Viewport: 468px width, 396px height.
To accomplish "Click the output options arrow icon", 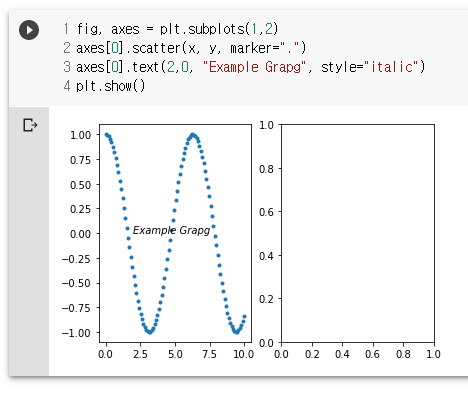I will coord(30,125).
